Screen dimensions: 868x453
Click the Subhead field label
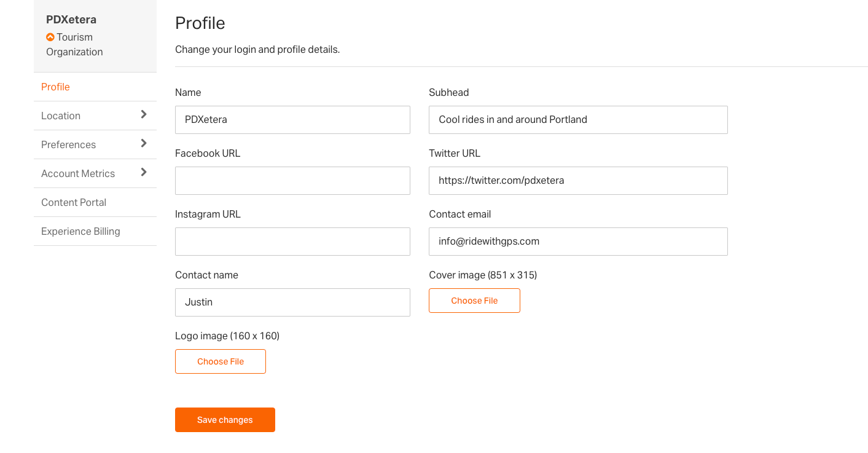click(x=449, y=92)
